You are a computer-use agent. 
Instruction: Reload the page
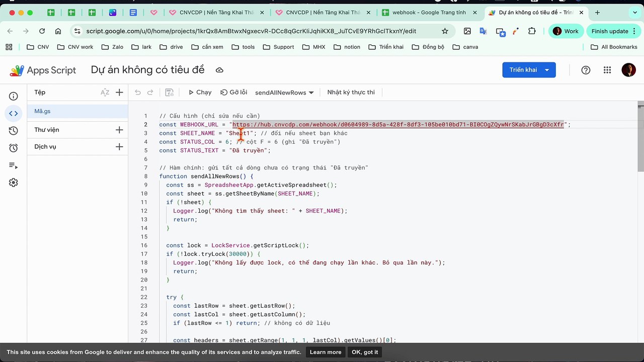coord(42,31)
